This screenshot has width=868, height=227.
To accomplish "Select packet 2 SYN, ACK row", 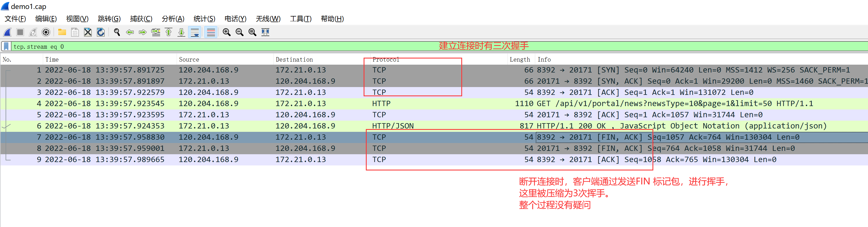I will coord(434,81).
